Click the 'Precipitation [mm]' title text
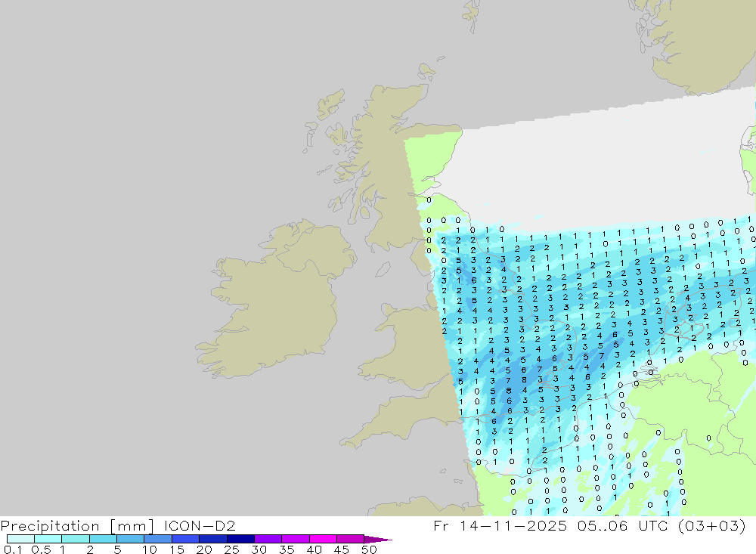 (77, 526)
